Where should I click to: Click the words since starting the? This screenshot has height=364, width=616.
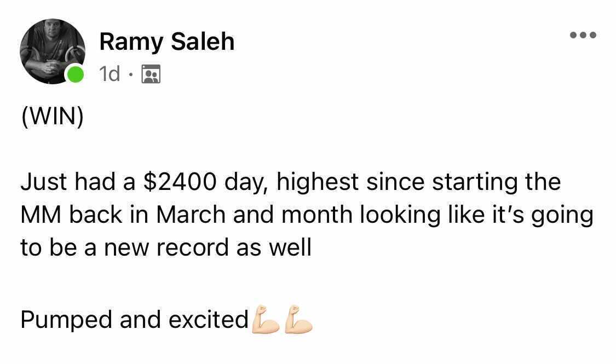(464, 183)
